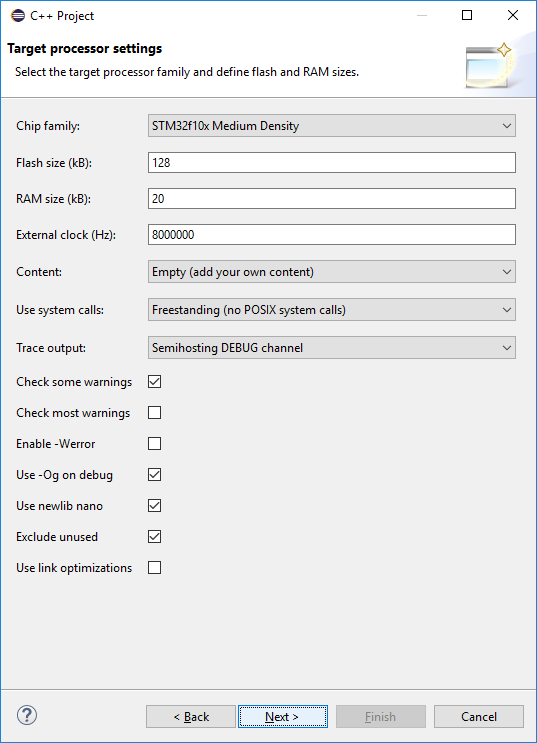Viewport: 537px width, 743px height.
Task: Toggle the Exclude unused checkbox
Action: coord(155,536)
